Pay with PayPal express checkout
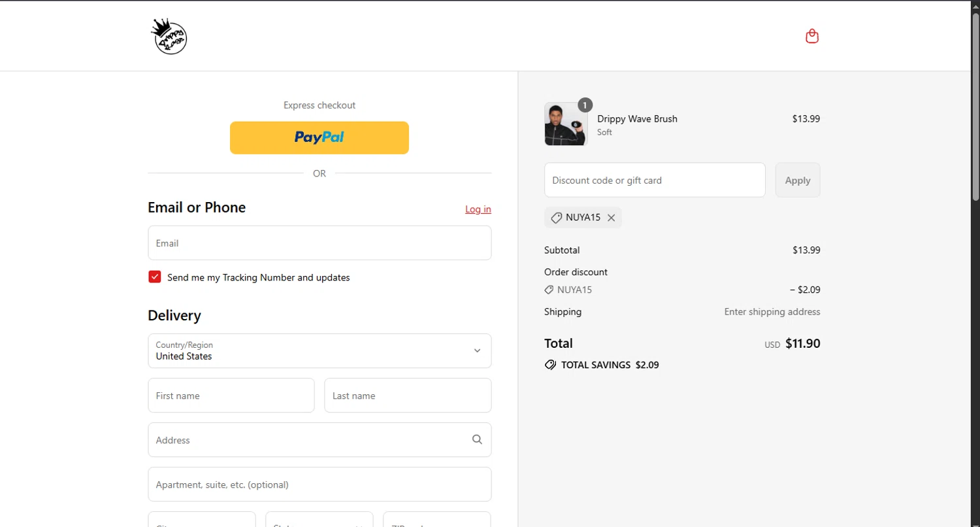The height and width of the screenshot is (527, 980). [319, 138]
